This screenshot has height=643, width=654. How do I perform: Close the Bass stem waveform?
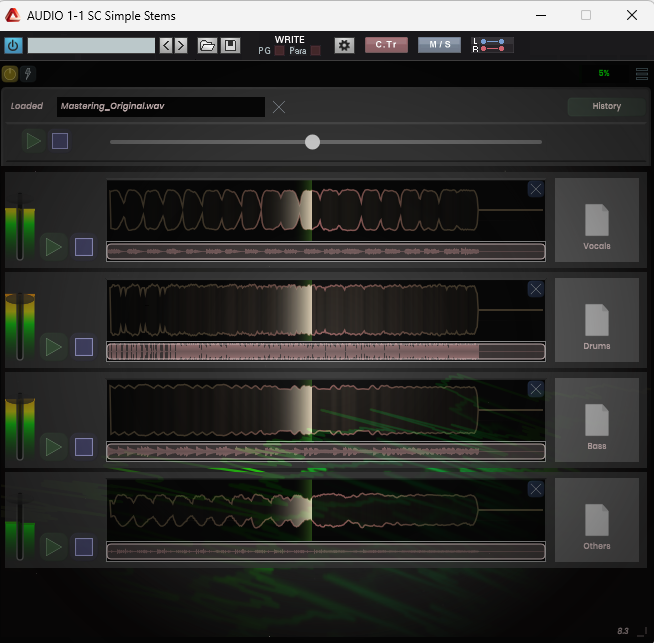tap(536, 389)
